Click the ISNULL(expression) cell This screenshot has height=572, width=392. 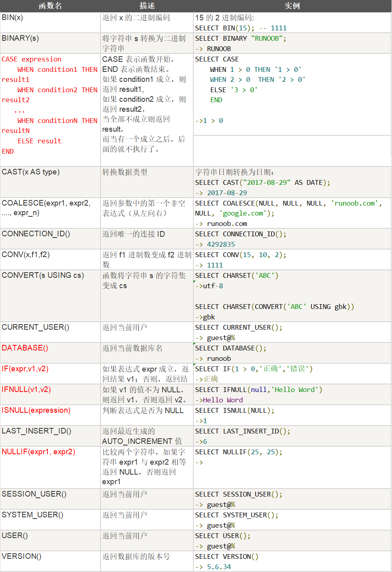(x=36, y=410)
